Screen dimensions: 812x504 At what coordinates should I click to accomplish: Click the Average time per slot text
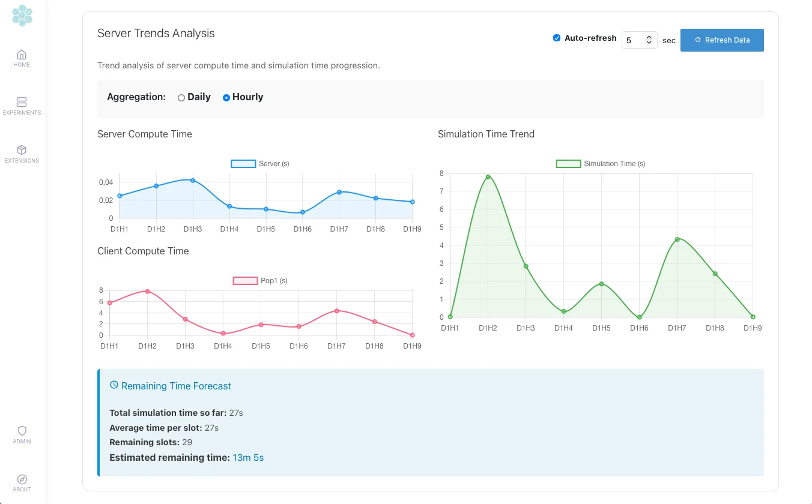coord(164,428)
